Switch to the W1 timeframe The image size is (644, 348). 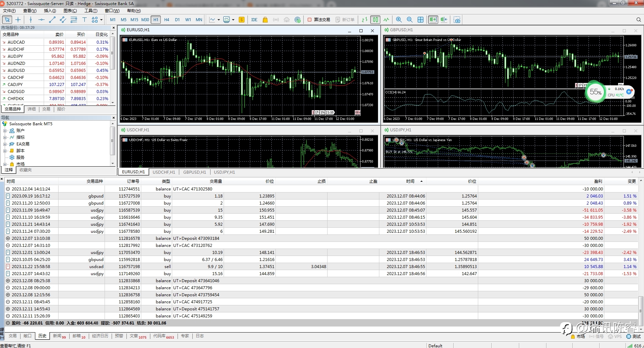point(188,20)
